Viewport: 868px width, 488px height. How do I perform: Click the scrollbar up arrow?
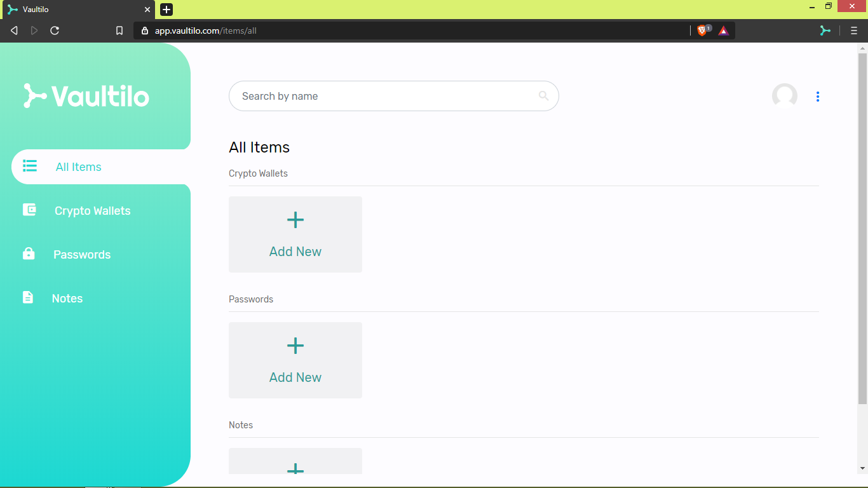pyautogui.click(x=862, y=48)
